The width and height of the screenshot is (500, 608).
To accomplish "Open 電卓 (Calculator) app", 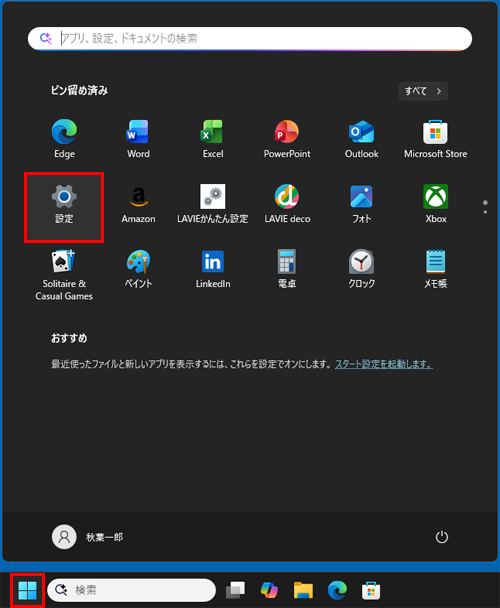I will pos(287,269).
